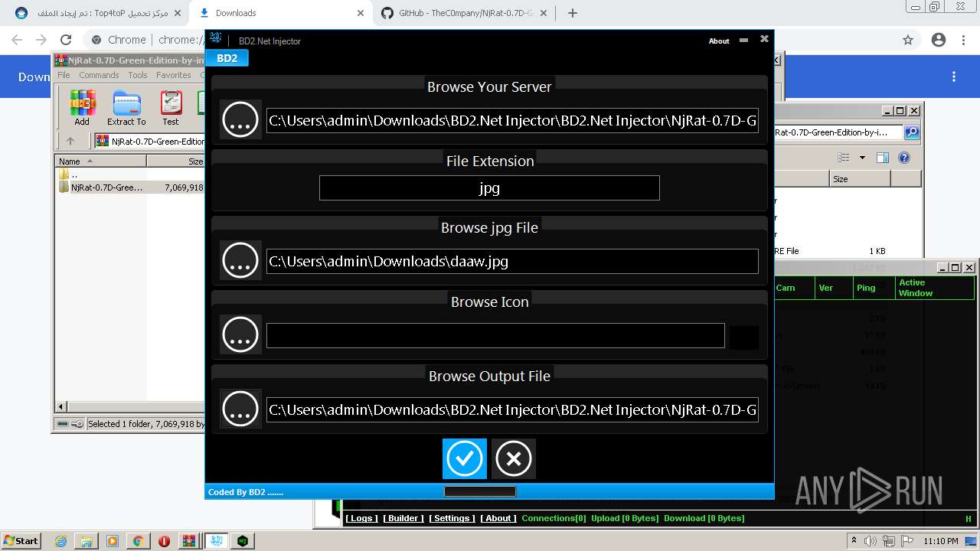The height and width of the screenshot is (551, 980).
Task: Go up one level in WinRAR
Action: 70,141
